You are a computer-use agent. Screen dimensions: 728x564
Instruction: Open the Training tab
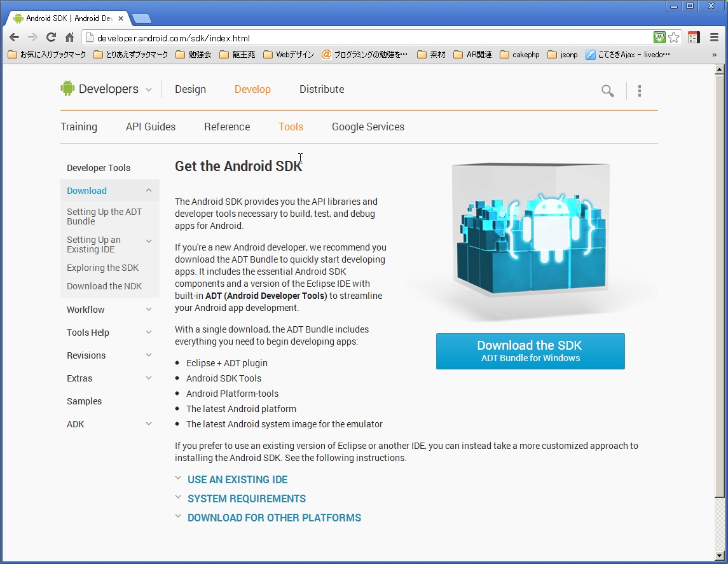(x=79, y=127)
